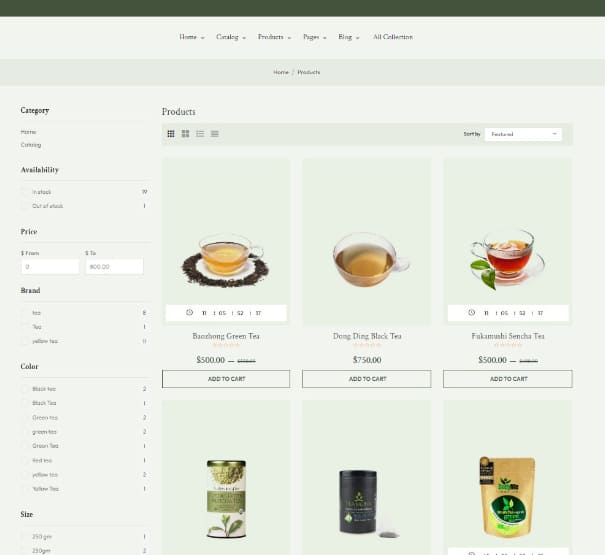Expand the Pages navigation dropdown
Screen dimensions: 605x555
tap(314, 37)
